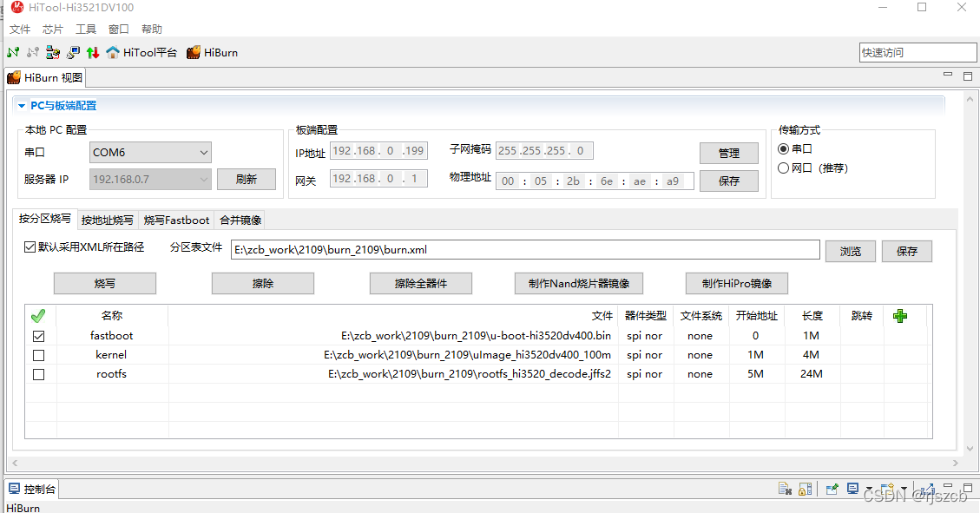Image resolution: width=980 pixels, height=513 pixels.
Task: Check the kernel partition checkbox
Action: tap(39, 356)
